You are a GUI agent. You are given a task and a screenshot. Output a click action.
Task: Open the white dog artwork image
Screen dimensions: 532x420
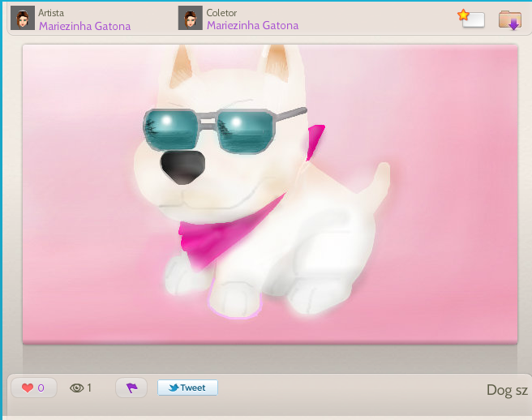[x=269, y=195]
